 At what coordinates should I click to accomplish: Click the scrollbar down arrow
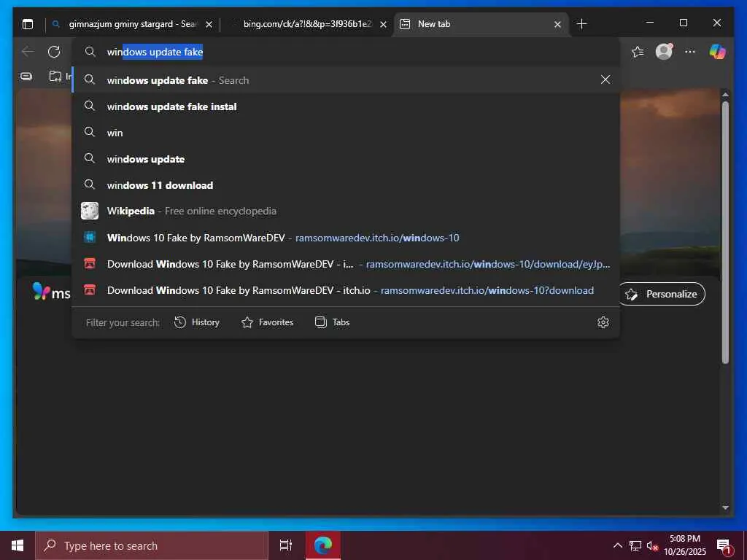coord(725,507)
